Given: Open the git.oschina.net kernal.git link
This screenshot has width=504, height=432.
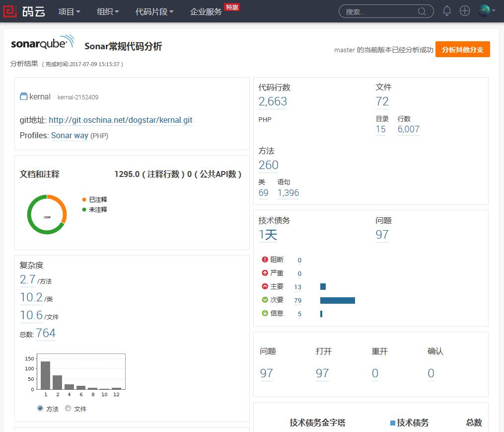Looking at the screenshot, I should coord(120,120).
